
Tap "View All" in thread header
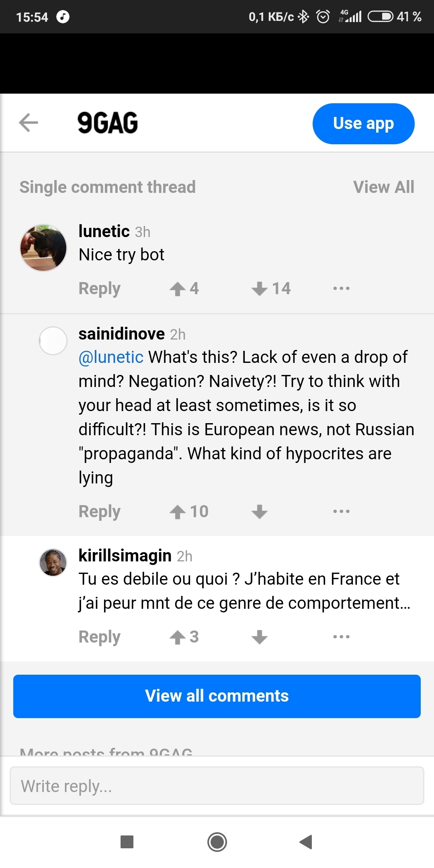click(x=383, y=187)
